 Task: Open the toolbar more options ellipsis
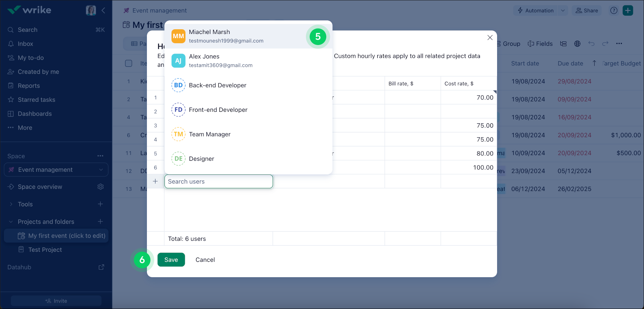[619, 44]
